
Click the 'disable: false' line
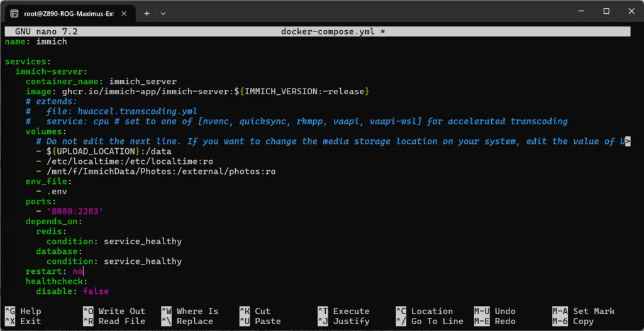(72, 291)
